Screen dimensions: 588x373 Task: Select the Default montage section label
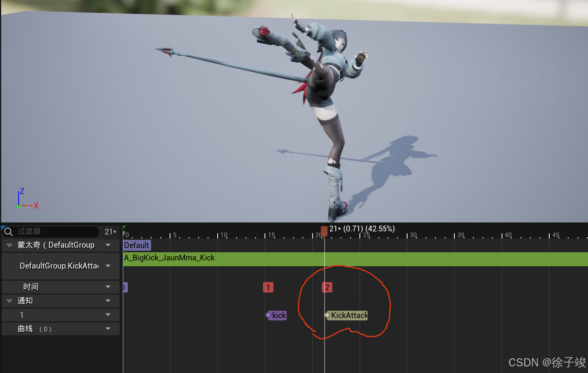click(x=137, y=245)
